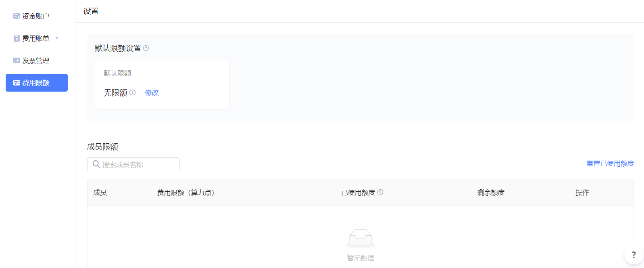Open help tooltip beside 默认限额设置 heading
Image resolution: width=644 pixels, height=268 pixels.
(146, 48)
